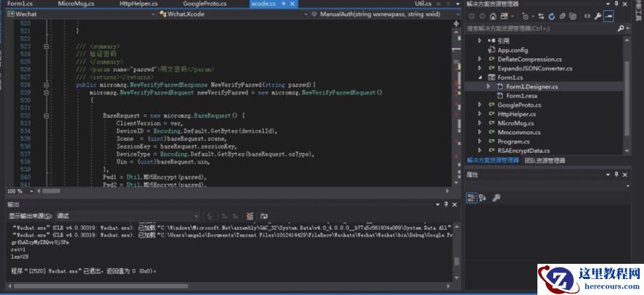Toggle Show All Files in Solution Explorer

pyautogui.click(x=573, y=17)
